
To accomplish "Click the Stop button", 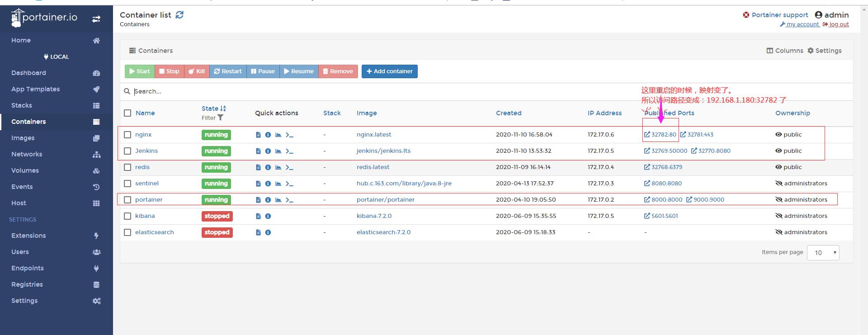I will (170, 71).
